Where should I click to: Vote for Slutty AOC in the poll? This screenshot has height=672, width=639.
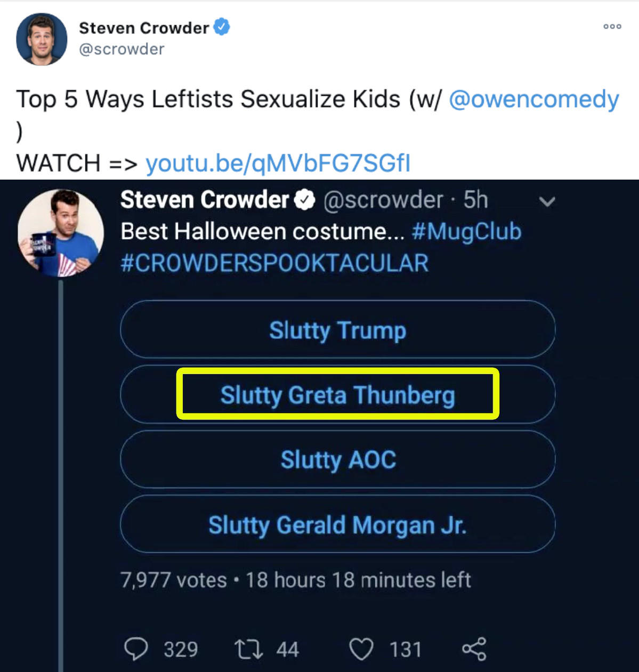[338, 460]
